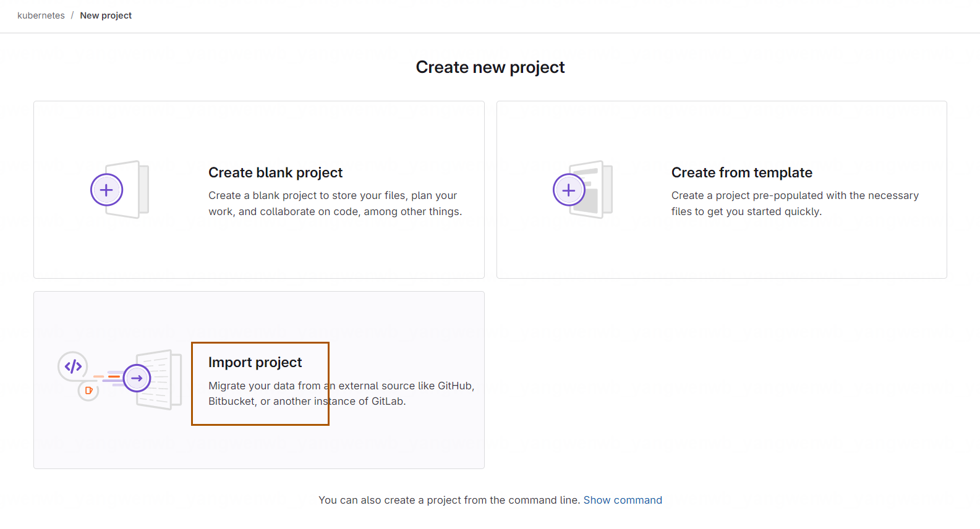Click the blank project plus-document icon
Image resolution: width=980 pixels, height=529 pixels.
tap(120, 190)
